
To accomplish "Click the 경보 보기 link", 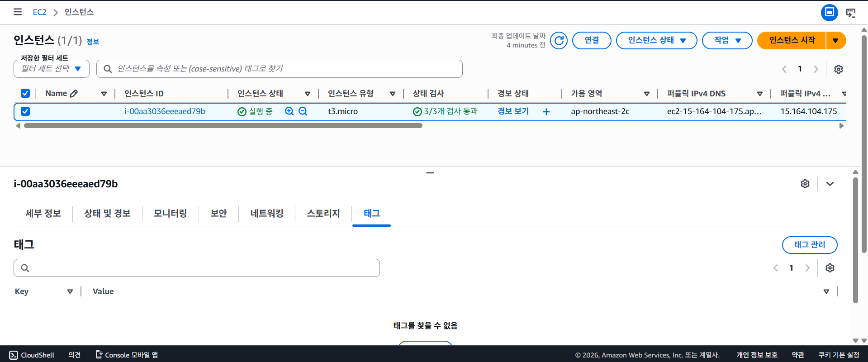I will pyautogui.click(x=513, y=111).
